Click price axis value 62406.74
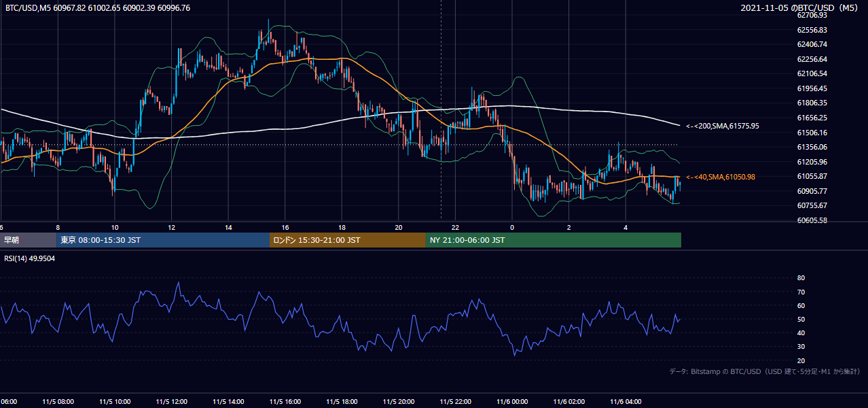The width and height of the screenshot is (868, 408). pyautogui.click(x=812, y=44)
